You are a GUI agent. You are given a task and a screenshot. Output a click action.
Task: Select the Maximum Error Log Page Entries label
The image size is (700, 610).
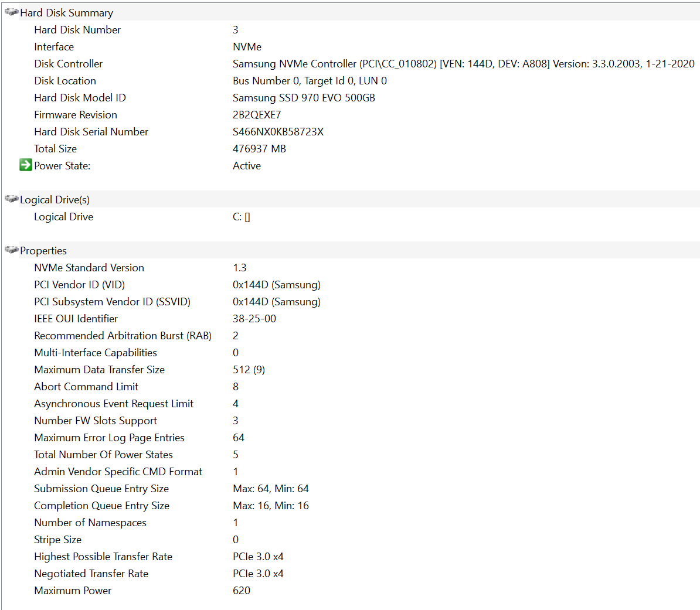pyautogui.click(x=110, y=438)
